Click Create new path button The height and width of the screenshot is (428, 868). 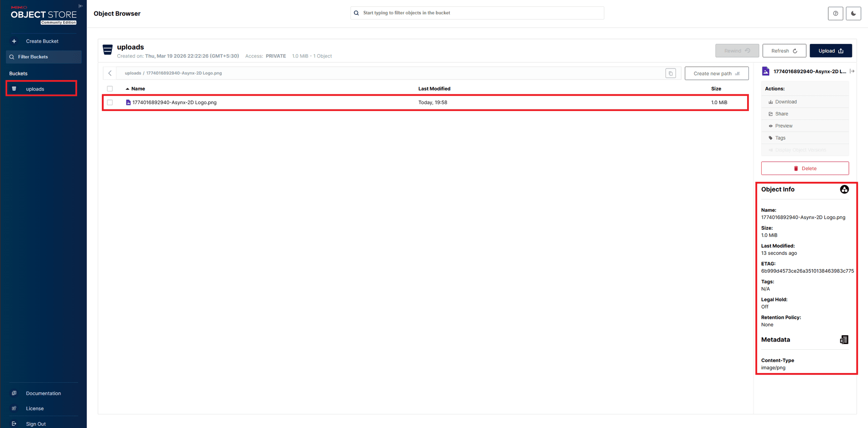pos(717,73)
